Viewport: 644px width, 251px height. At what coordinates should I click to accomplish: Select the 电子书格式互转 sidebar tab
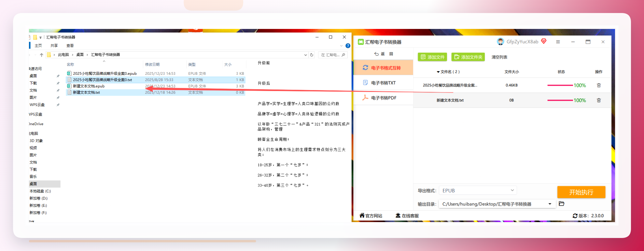[384, 68]
